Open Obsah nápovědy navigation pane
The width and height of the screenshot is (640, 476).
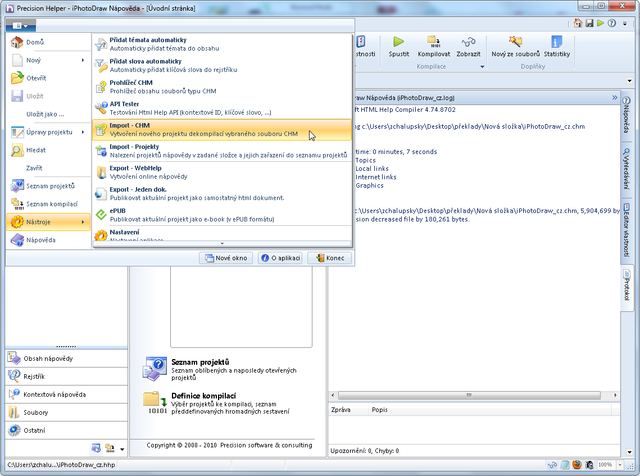click(x=66, y=358)
